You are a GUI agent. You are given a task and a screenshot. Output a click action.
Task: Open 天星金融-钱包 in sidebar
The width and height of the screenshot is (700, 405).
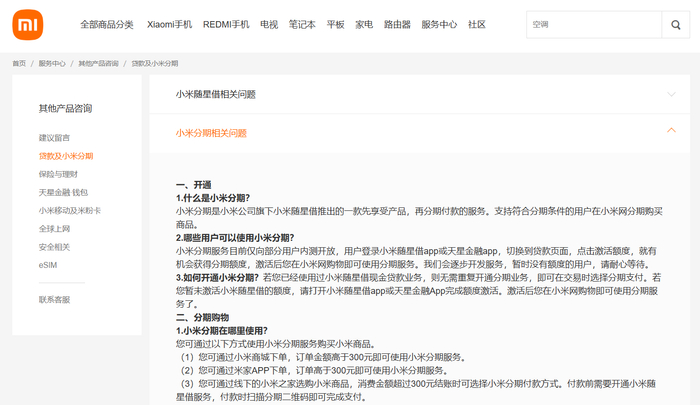pos(63,192)
